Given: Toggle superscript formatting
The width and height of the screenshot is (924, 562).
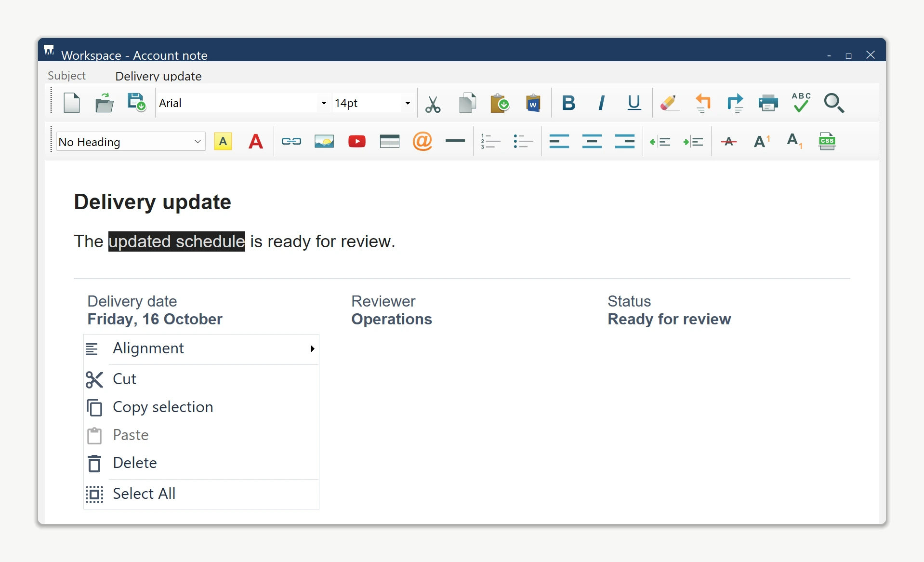Looking at the screenshot, I should pyautogui.click(x=762, y=141).
